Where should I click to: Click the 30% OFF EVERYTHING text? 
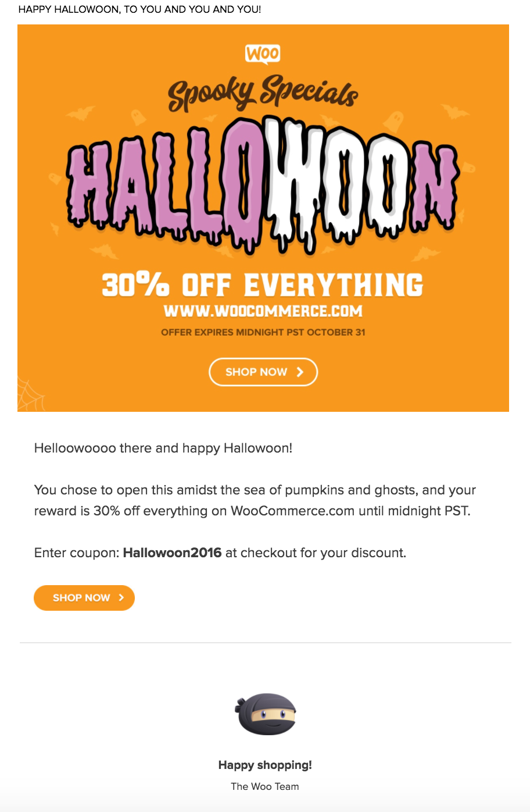(263, 286)
